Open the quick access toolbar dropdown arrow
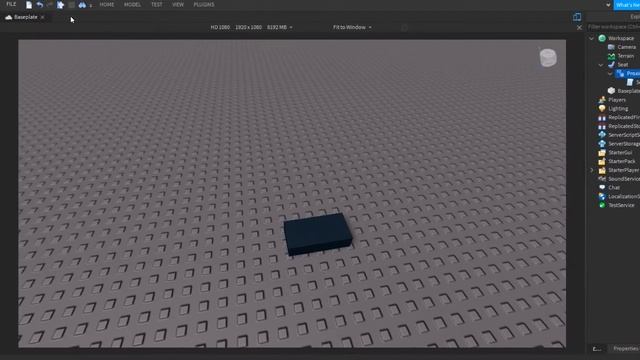This screenshot has height=360, width=640. click(91, 5)
